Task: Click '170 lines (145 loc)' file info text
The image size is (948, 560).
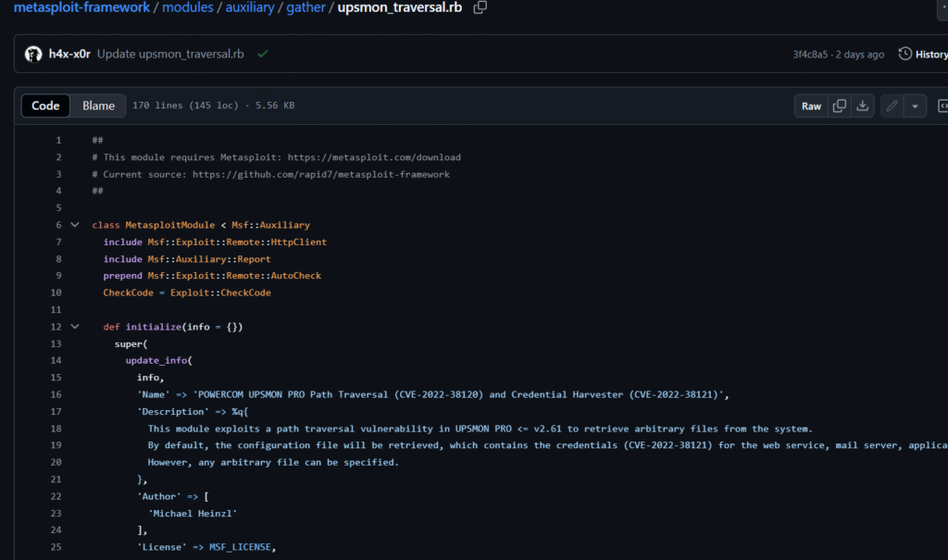Action: point(185,106)
